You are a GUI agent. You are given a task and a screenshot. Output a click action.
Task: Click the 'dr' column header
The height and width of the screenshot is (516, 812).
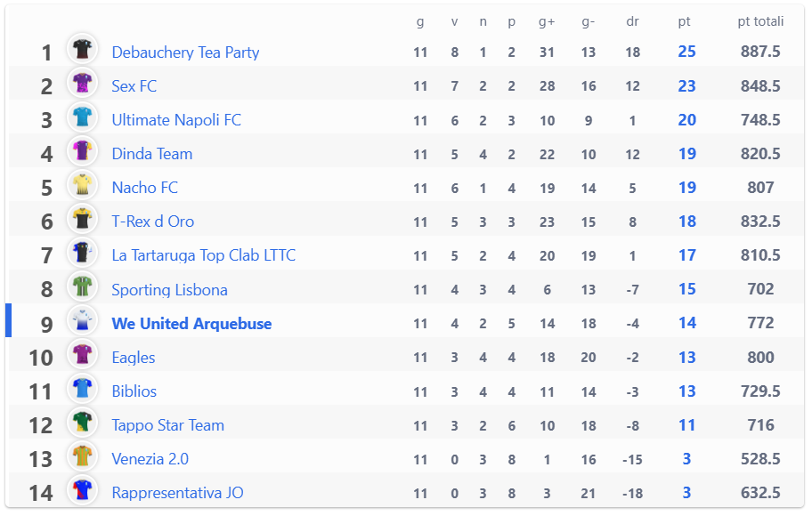click(632, 21)
